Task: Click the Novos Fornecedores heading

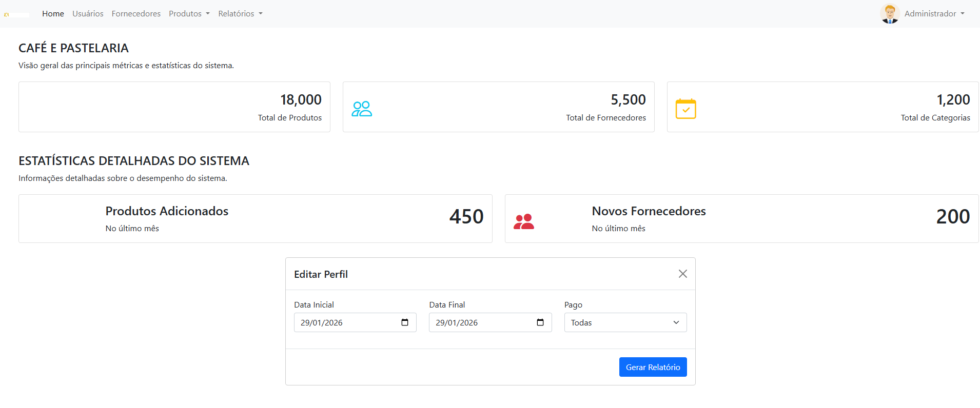Action: tap(649, 211)
